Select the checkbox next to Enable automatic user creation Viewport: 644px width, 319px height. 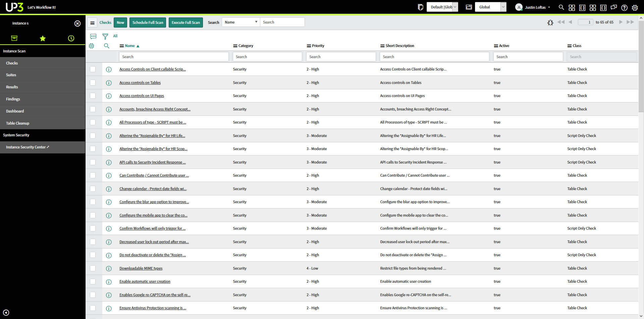[x=93, y=281]
